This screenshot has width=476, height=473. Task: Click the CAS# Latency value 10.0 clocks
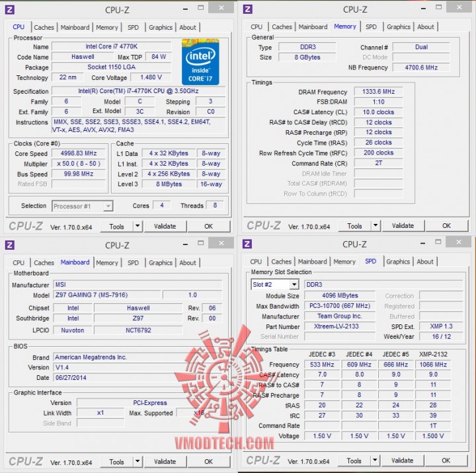click(379, 112)
